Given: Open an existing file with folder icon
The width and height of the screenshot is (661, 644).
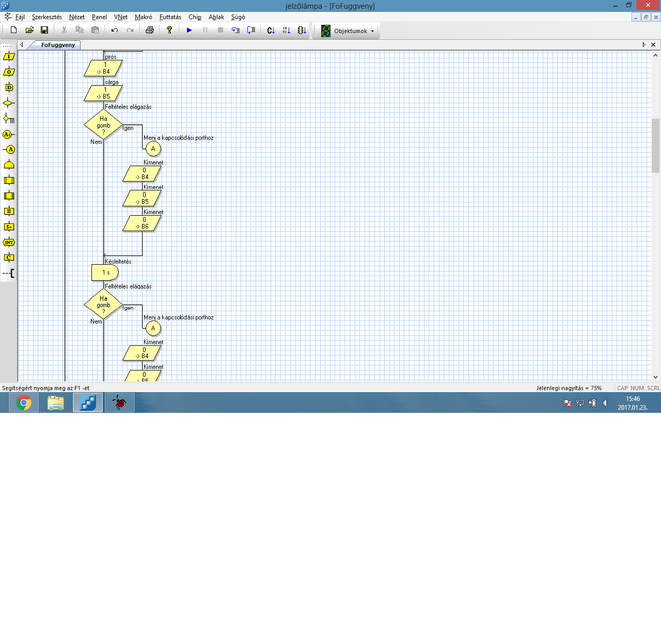Looking at the screenshot, I should (29, 30).
